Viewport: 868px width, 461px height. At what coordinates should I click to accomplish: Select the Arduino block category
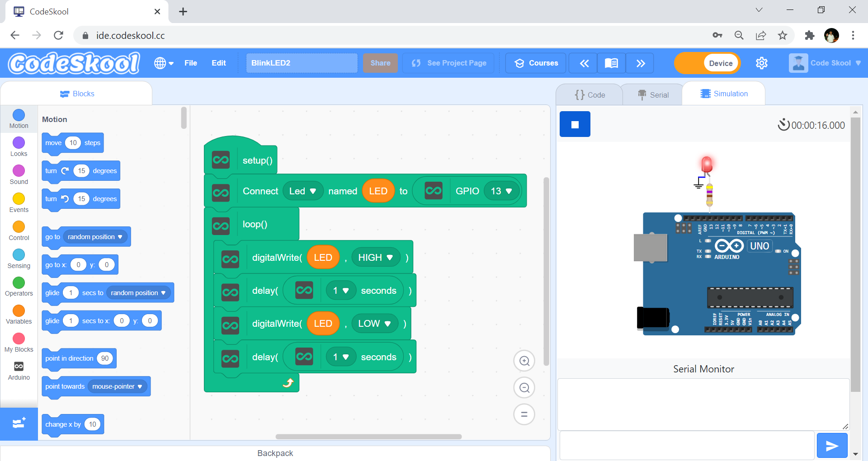[19, 371]
